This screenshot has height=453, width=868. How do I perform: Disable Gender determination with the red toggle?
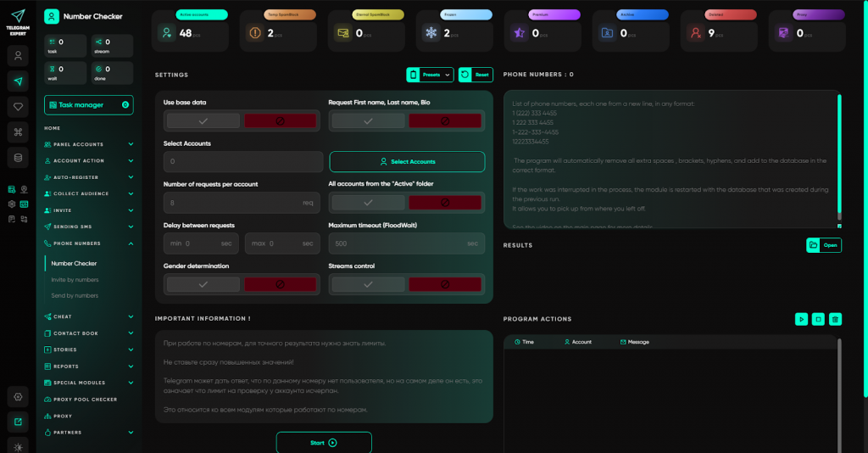pos(279,285)
